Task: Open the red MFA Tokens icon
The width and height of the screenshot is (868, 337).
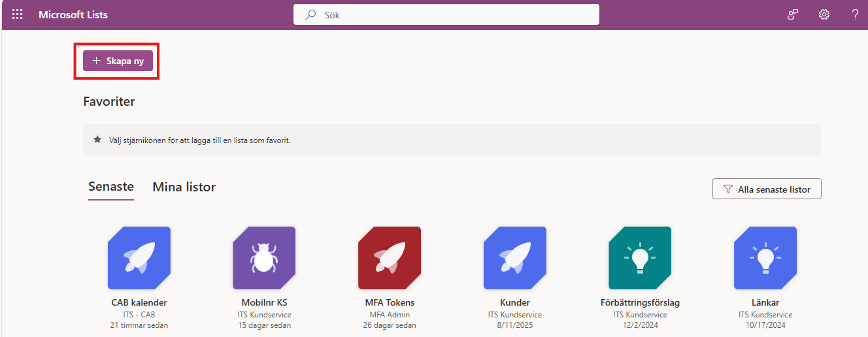Action: coord(390,258)
